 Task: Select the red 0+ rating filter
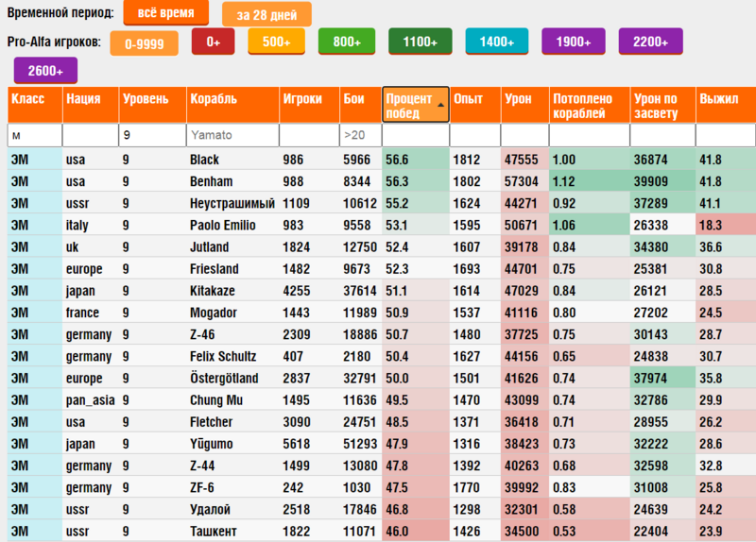[214, 42]
